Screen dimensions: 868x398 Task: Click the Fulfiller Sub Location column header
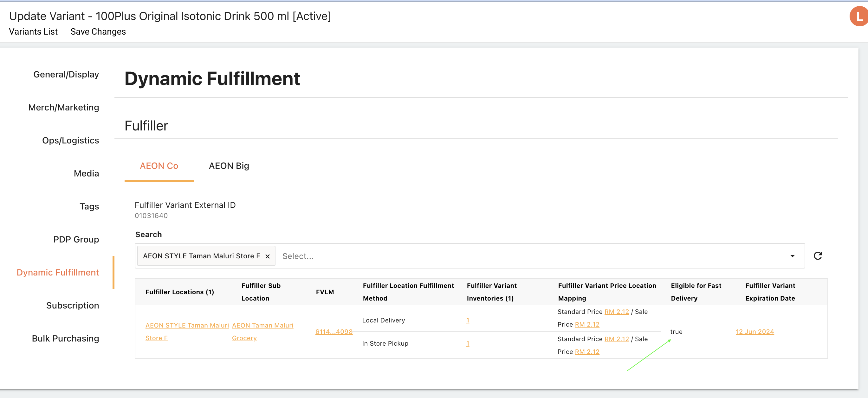point(261,292)
